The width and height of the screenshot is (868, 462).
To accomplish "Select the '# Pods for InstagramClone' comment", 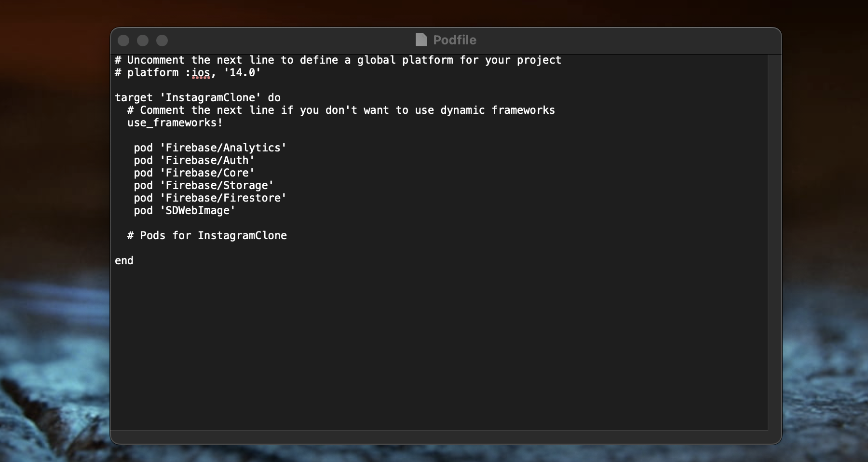I will pyautogui.click(x=207, y=236).
